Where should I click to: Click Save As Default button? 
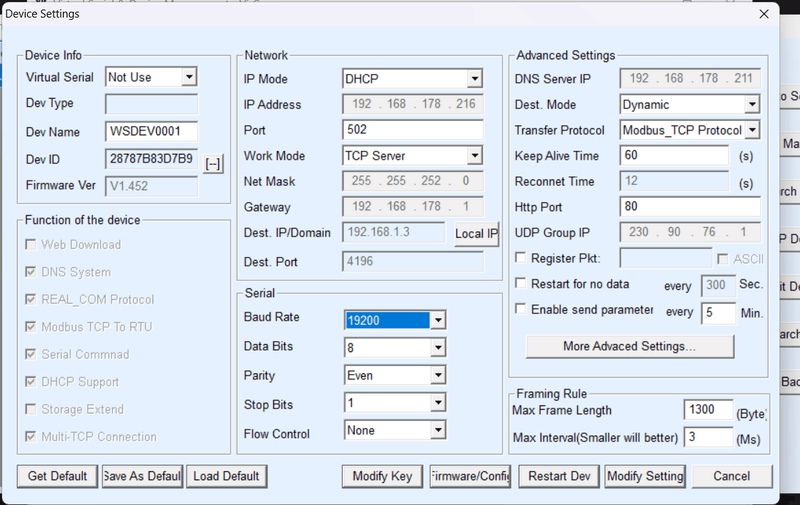142,476
